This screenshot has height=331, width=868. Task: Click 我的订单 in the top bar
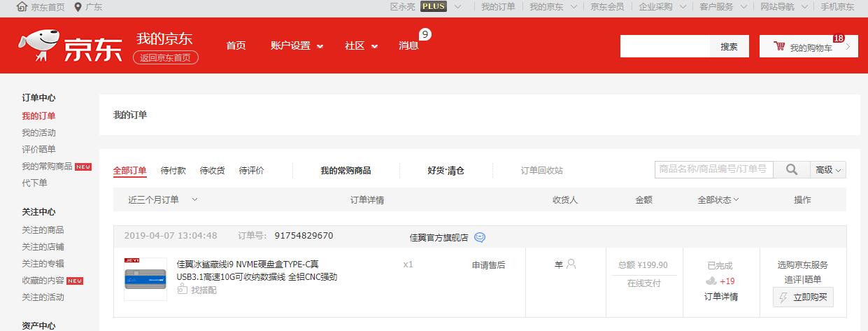(x=498, y=7)
